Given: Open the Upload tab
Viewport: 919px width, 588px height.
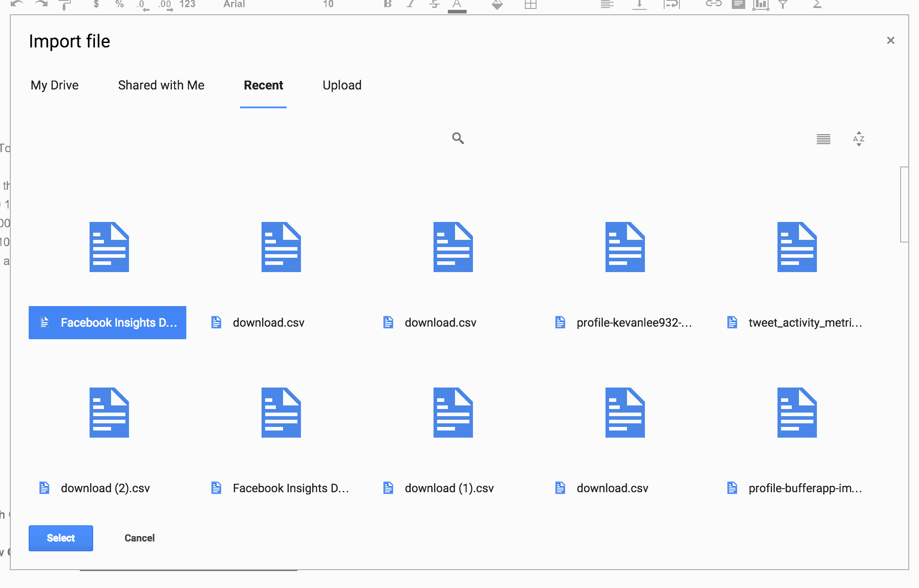Looking at the screenshot, I should [x=342, y=85].
